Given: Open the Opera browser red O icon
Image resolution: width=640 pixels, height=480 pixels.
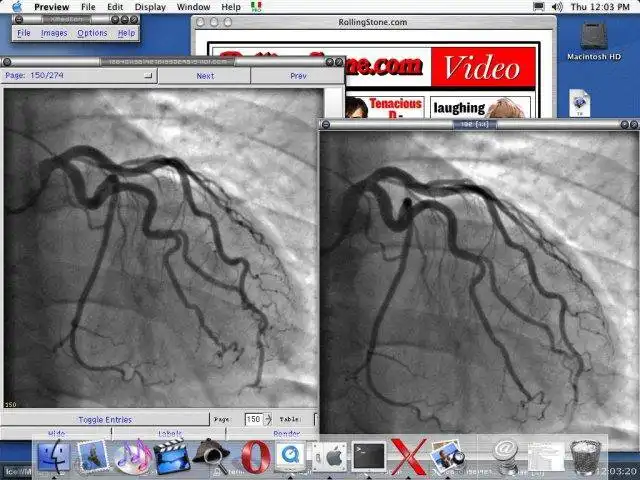Looking at the screenshot, I should point(256,457).
